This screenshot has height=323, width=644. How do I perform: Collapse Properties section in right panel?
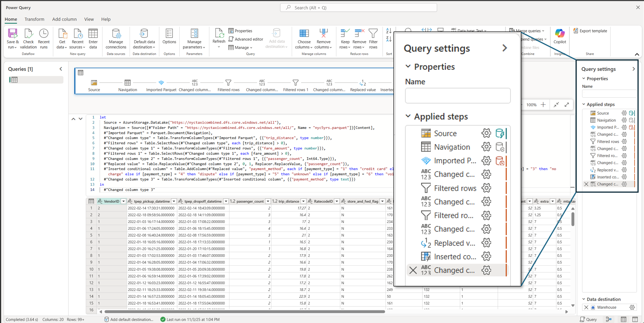584,78
